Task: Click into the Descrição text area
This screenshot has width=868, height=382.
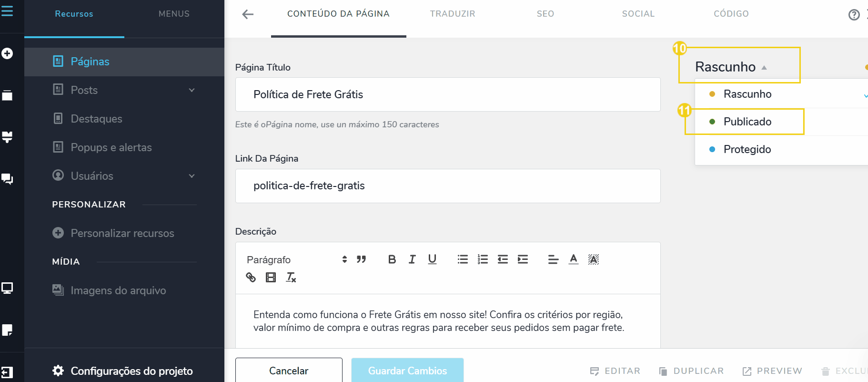Action: pos(448,321)
